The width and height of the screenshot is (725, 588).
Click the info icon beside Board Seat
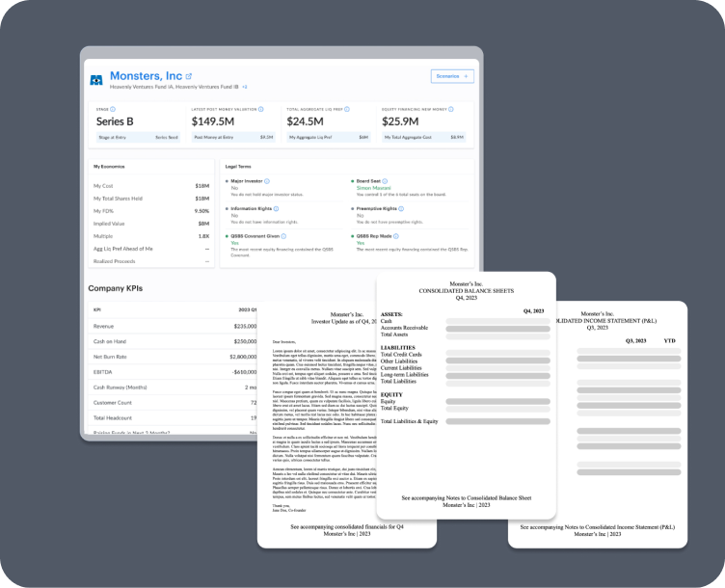point(385,181)
